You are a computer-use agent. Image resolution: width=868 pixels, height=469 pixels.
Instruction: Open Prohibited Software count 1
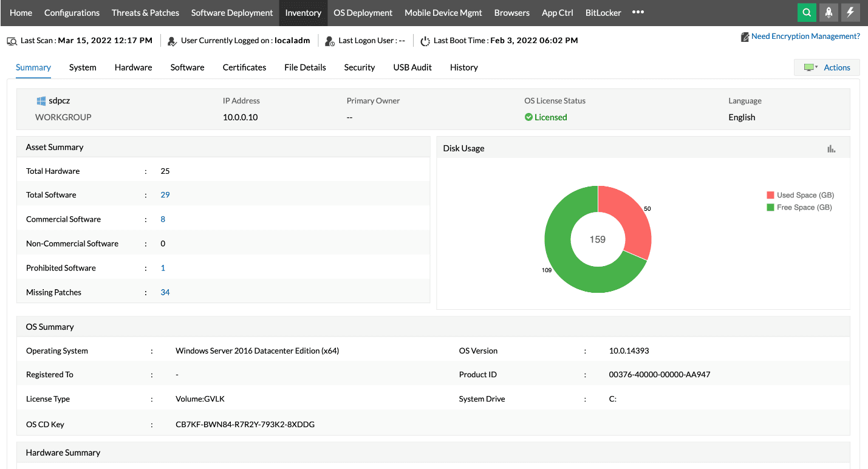click(163, 268)
